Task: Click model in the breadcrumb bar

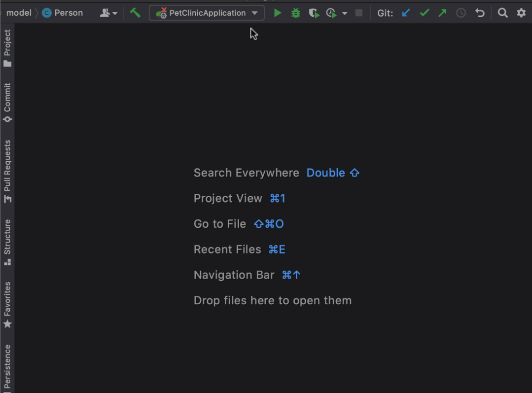Action: click(x=19, y=13)
